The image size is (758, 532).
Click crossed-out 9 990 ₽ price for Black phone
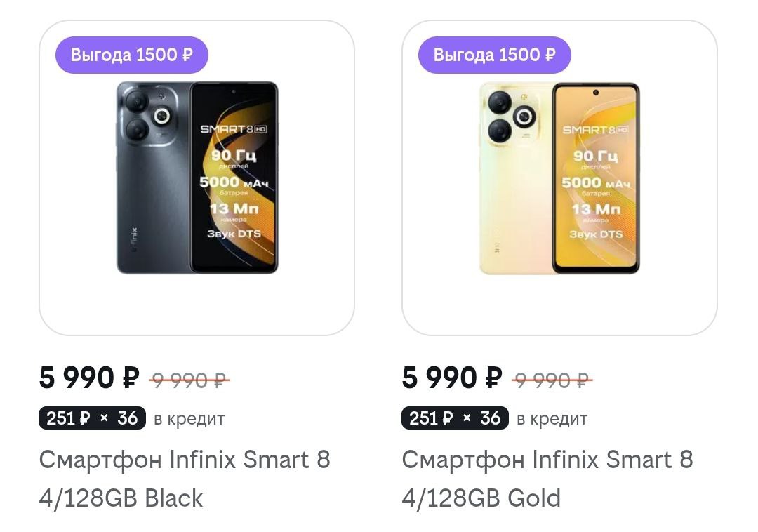[x=189, y=380]
